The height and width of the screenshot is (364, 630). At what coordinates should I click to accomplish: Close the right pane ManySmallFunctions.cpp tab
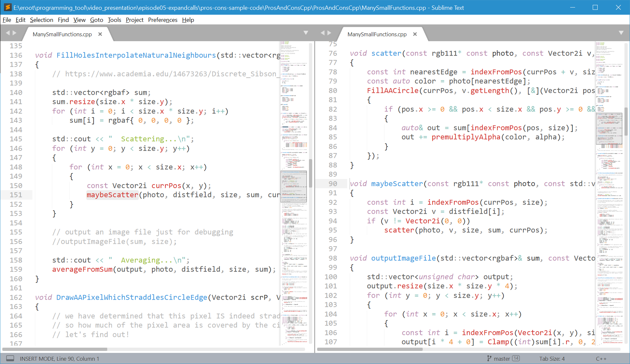pos(415,34)
